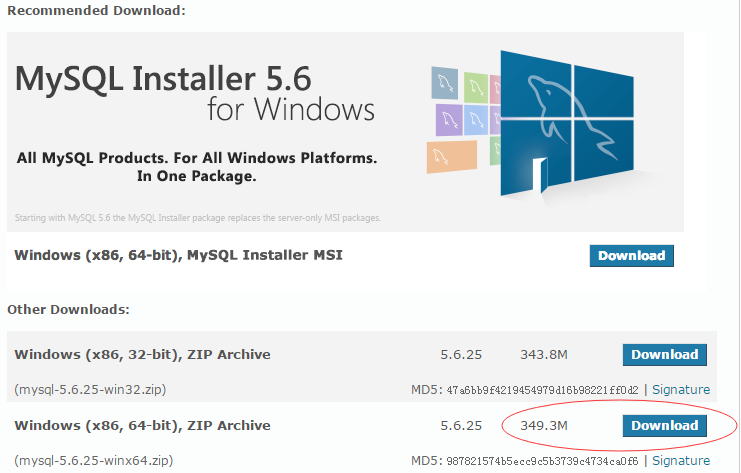This screenshot has width=741, height=473.
Task: Click the orange dolphin tile in banner
Action: [452, 157]
